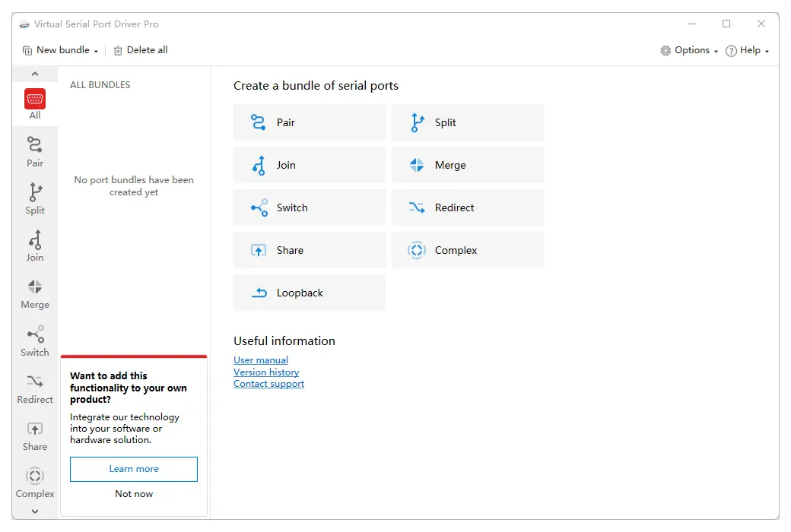
Task: Click the Virtual Serial Port Driver app icon
Action: pyautogui.click(x=24, y=24)
